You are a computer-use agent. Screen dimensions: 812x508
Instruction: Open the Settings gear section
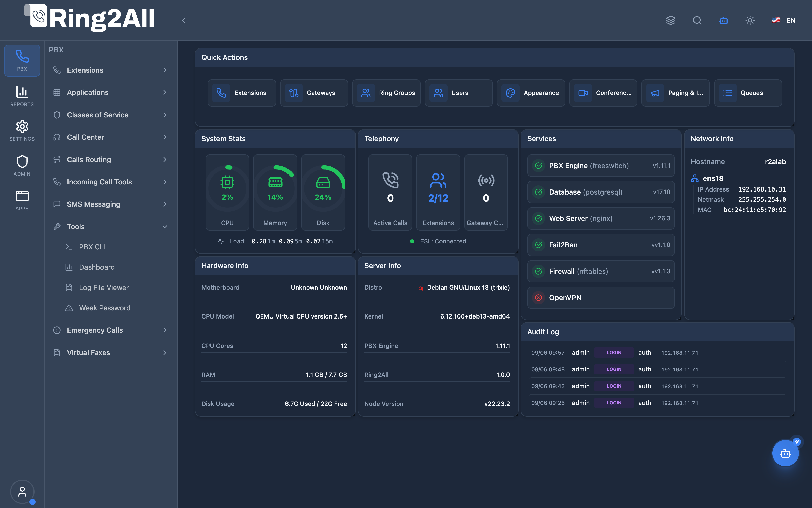22,131
